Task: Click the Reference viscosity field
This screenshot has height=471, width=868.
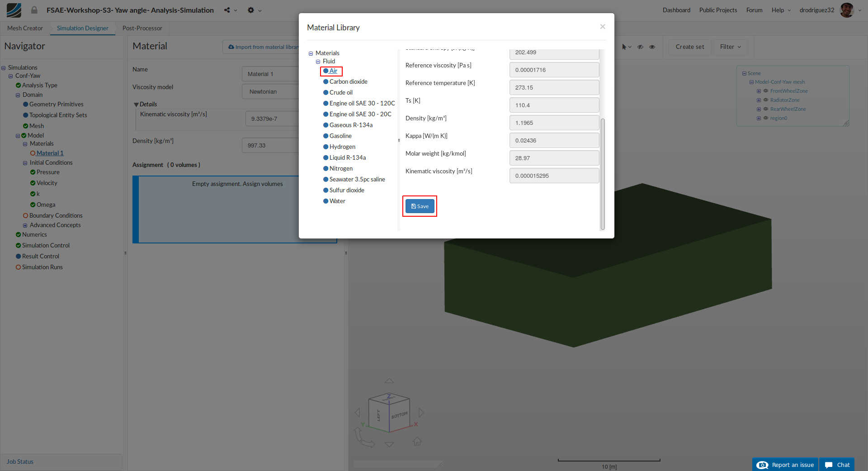Action: coord(554,70)
